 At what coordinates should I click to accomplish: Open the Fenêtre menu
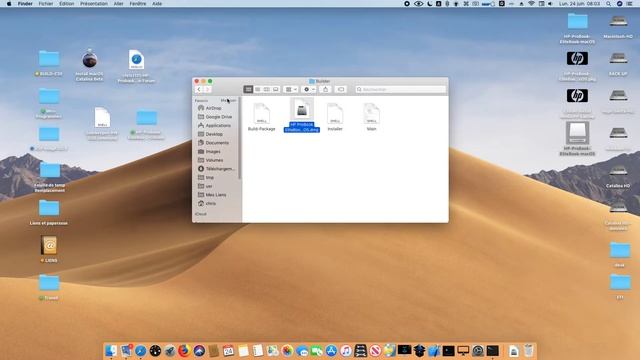click(138, 4)
